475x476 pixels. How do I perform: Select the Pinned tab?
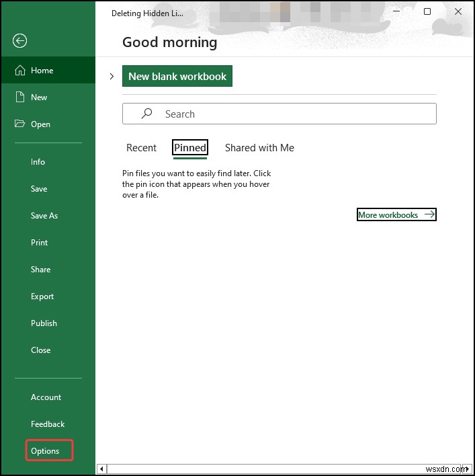click(190, 148)
